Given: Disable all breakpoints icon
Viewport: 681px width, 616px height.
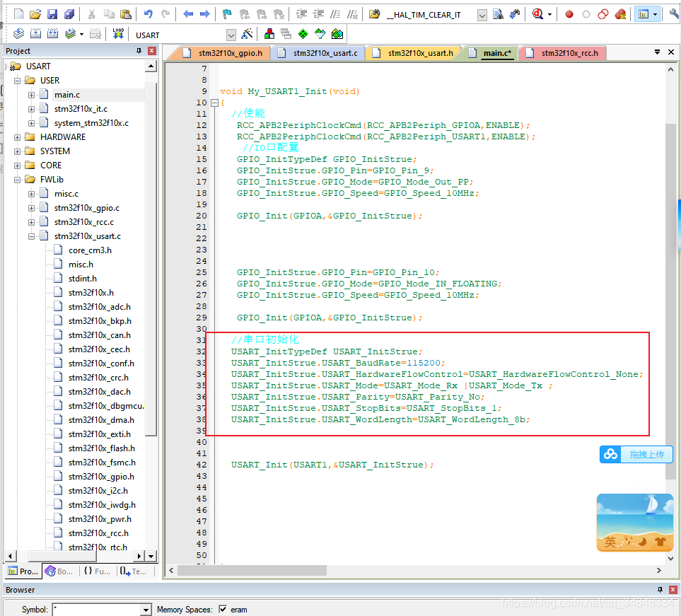Looking at the screenshot, I should [x=603, y=14].
